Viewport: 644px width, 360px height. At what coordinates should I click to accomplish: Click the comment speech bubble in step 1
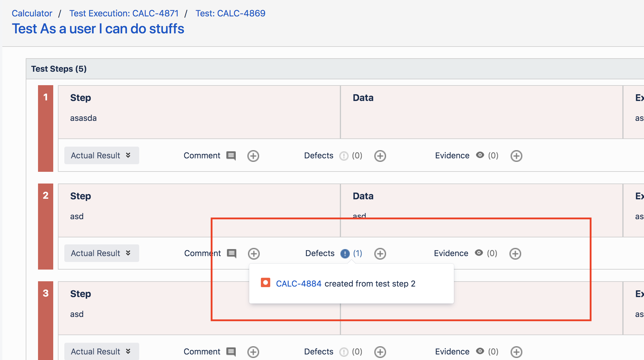(x=231, y=156)
